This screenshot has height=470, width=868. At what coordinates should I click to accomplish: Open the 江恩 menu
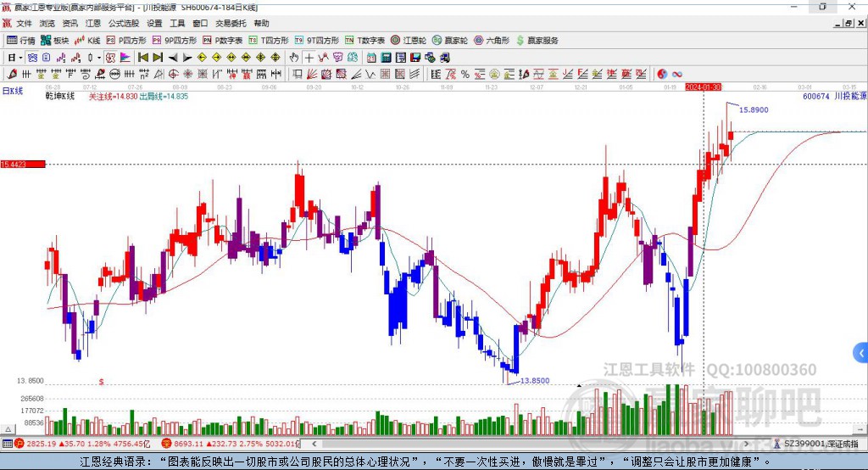[93, 23]
